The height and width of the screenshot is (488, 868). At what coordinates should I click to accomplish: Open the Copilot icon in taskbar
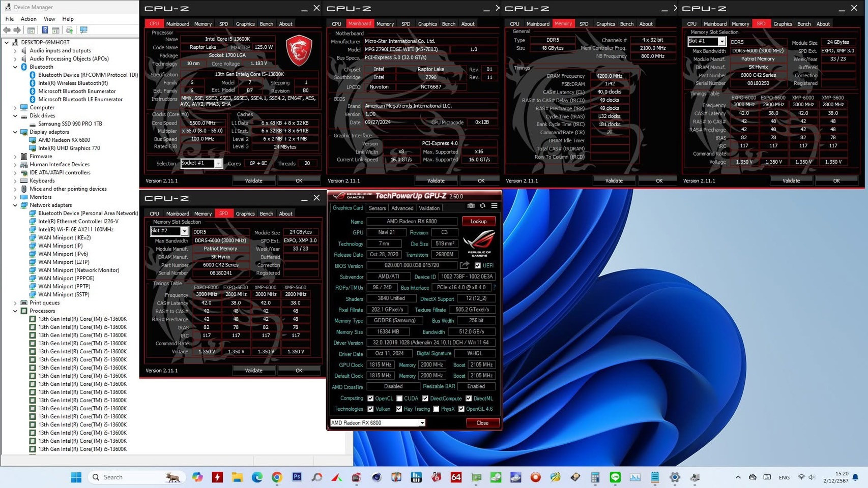197,477
